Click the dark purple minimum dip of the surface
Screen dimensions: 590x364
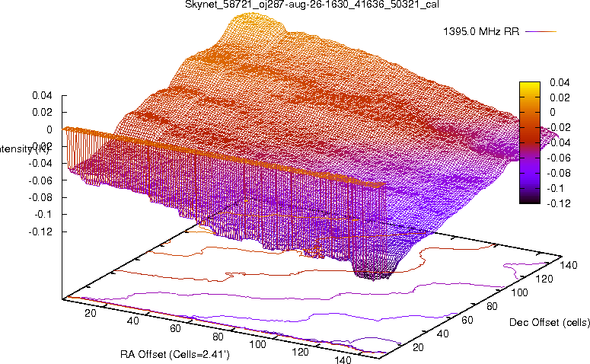coord(373,273)
